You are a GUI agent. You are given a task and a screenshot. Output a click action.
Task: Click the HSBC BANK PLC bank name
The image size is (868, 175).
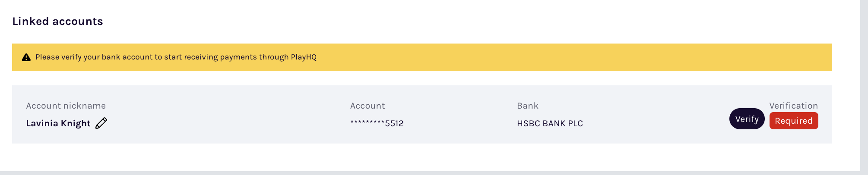tap(550, 123)
